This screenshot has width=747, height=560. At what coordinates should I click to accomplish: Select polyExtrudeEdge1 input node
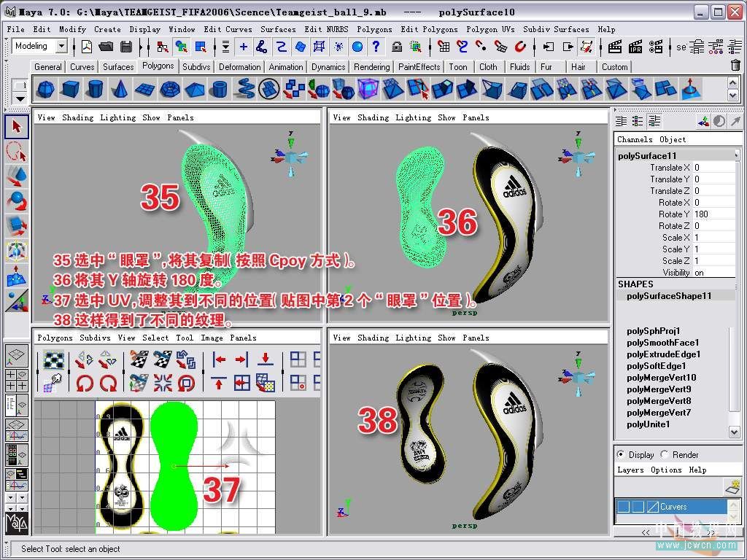click(x=664, y=354)
